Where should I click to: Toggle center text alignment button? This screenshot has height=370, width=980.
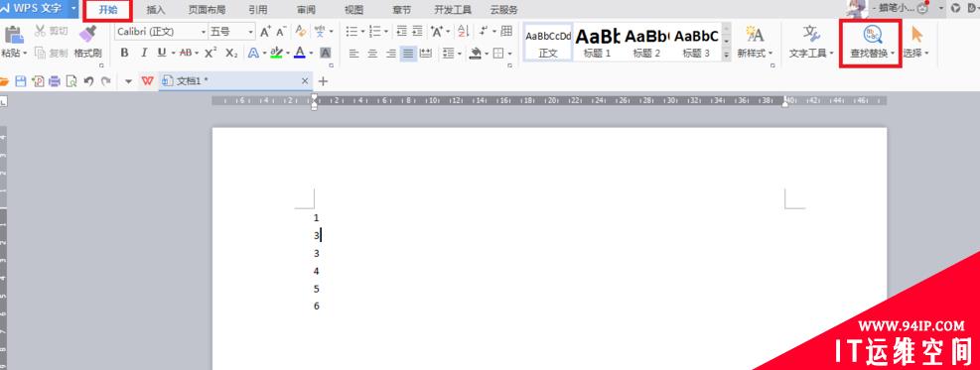pos(372,53)
